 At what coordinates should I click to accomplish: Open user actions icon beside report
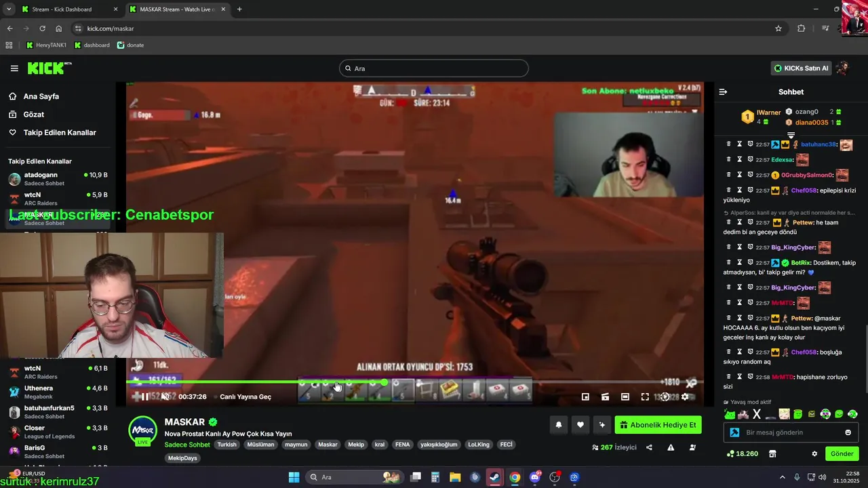tap(692, 447)
